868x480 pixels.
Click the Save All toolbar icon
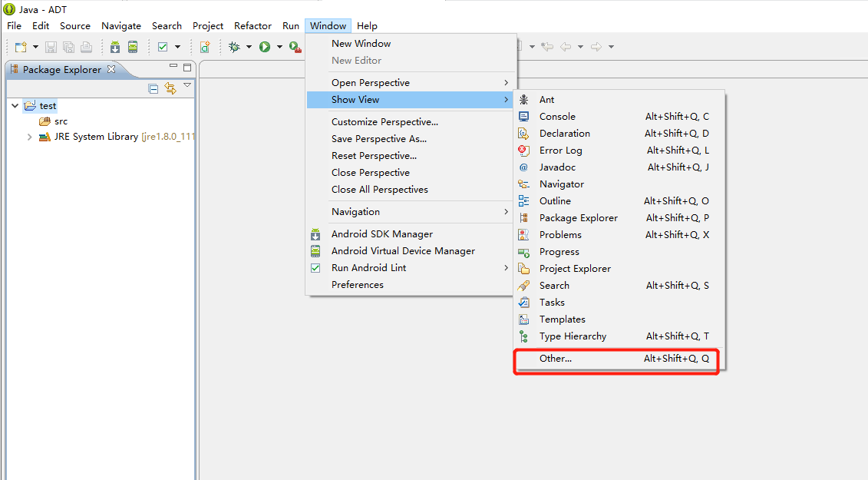(x=68, y=47)
